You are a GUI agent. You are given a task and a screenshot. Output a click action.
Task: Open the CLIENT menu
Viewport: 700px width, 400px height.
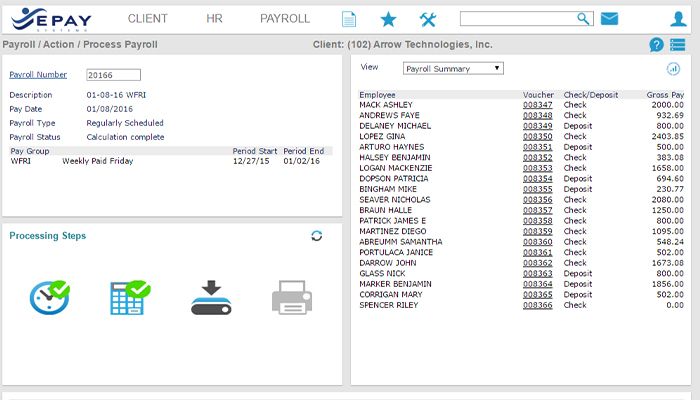click(148, 19)
